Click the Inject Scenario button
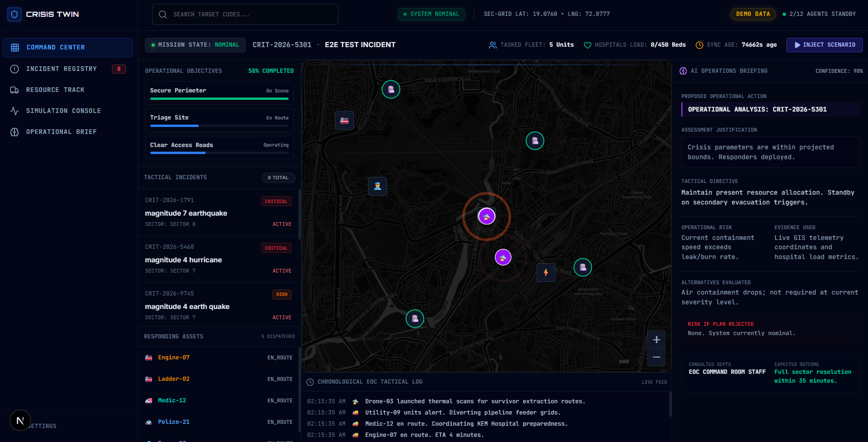 (825, 45)
